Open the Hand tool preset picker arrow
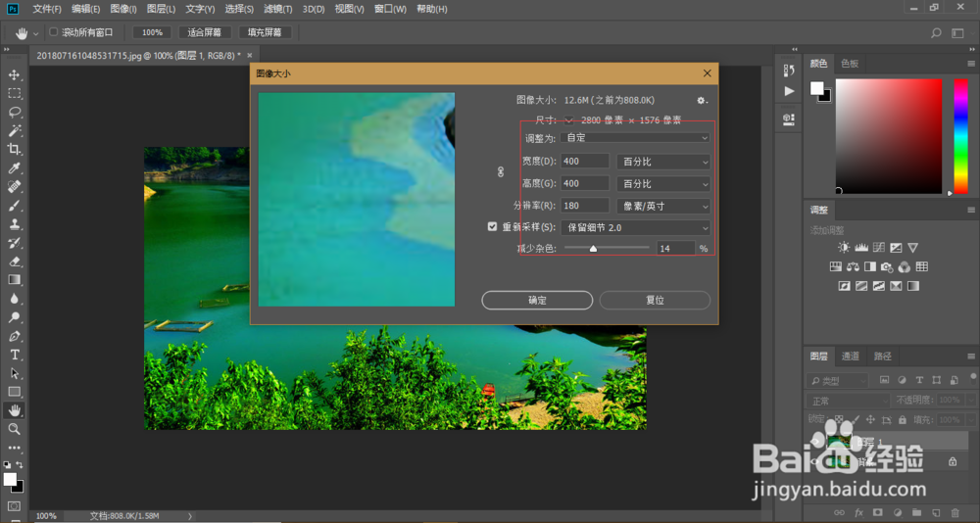 35,33
